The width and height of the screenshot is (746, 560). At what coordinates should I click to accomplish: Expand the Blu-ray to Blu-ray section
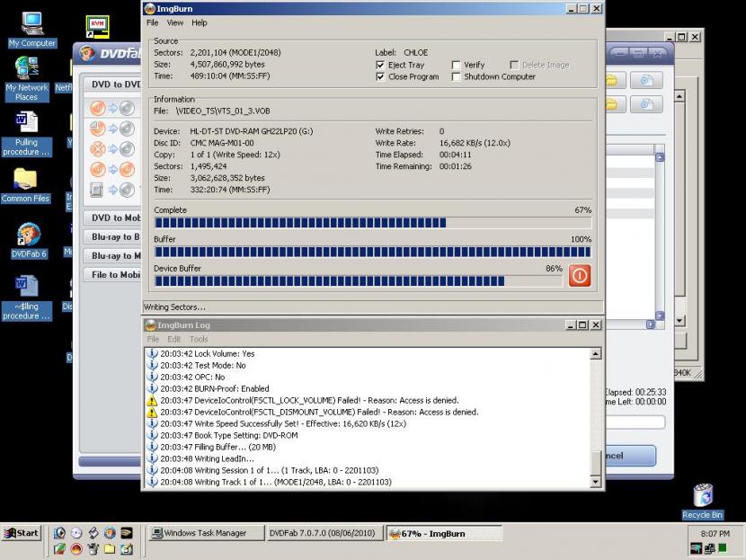[x=114, y=237]
